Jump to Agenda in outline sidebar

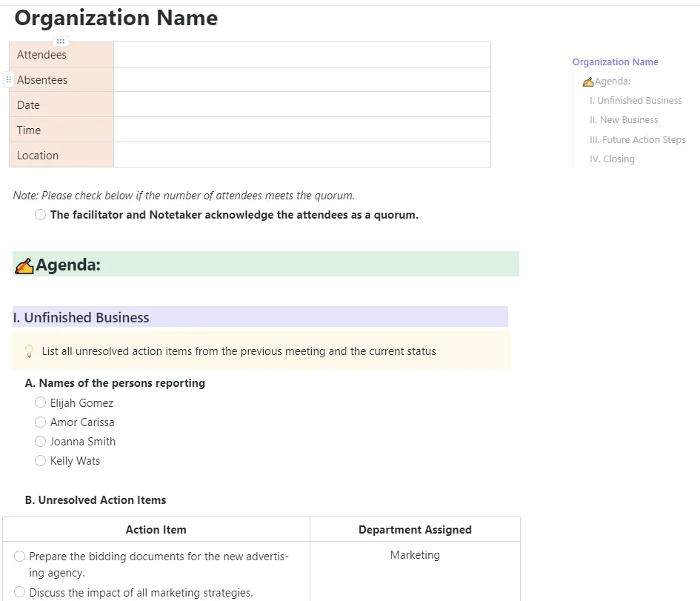(x=612, y=82)
